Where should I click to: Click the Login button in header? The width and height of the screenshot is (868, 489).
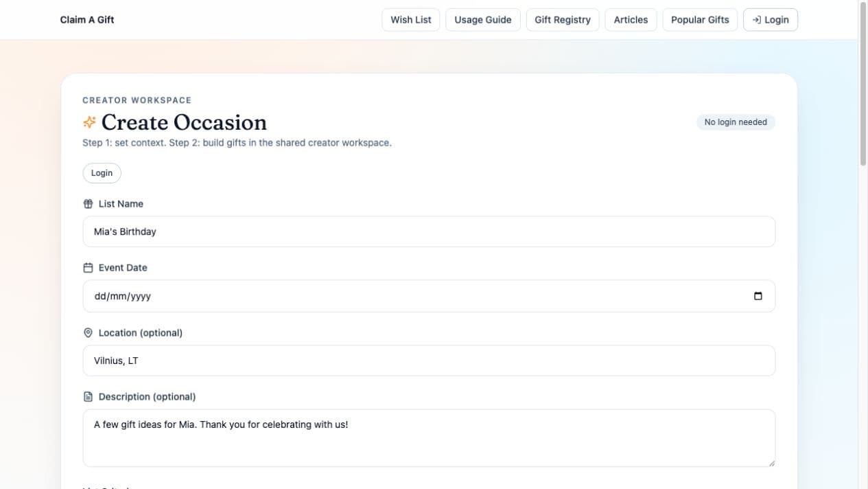[771, 20]
